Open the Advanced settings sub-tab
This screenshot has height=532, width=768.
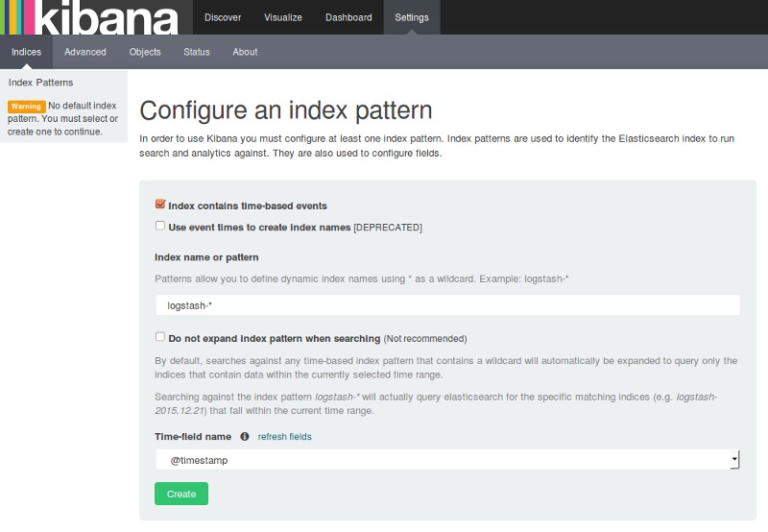pos(85,52)
